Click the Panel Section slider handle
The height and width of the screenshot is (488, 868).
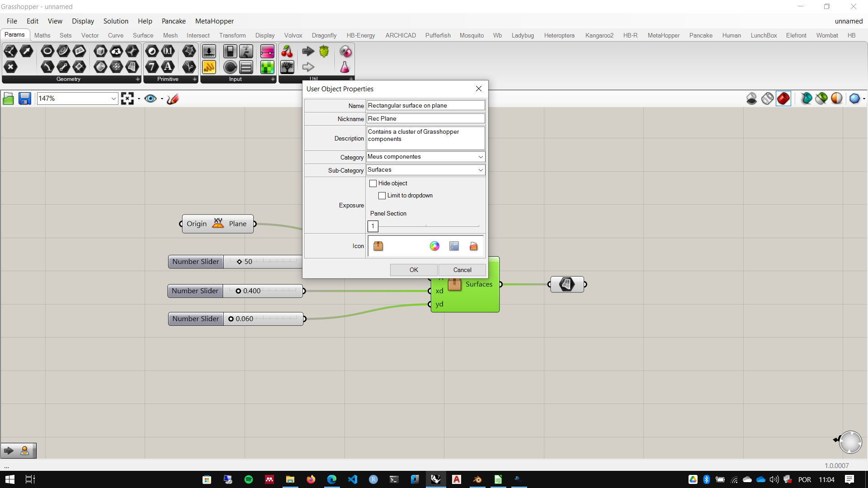pos(373,226)
